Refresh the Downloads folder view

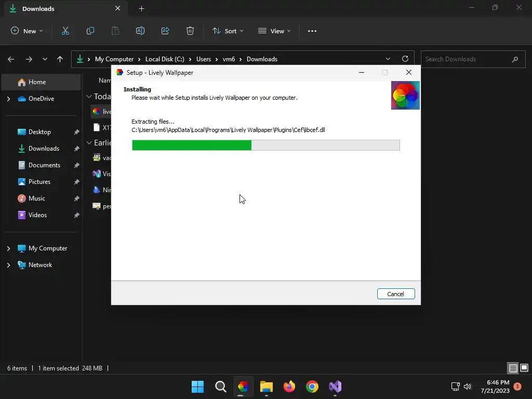pos(405,59)
